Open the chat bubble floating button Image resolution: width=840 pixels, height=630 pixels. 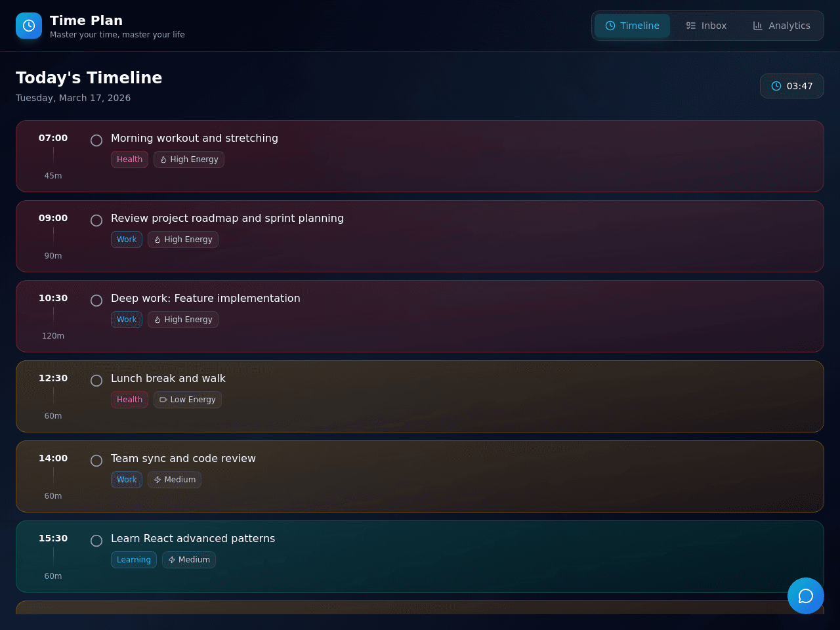point(806,596)
